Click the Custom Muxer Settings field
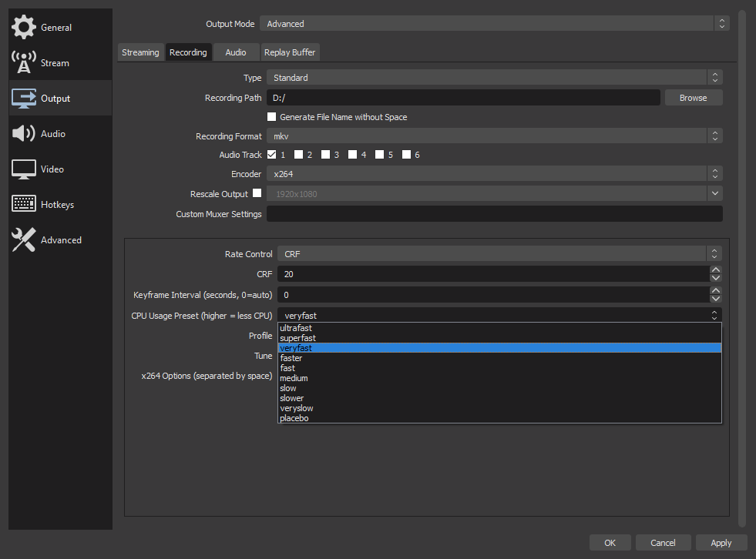756x559 pixels. point(494,214)
